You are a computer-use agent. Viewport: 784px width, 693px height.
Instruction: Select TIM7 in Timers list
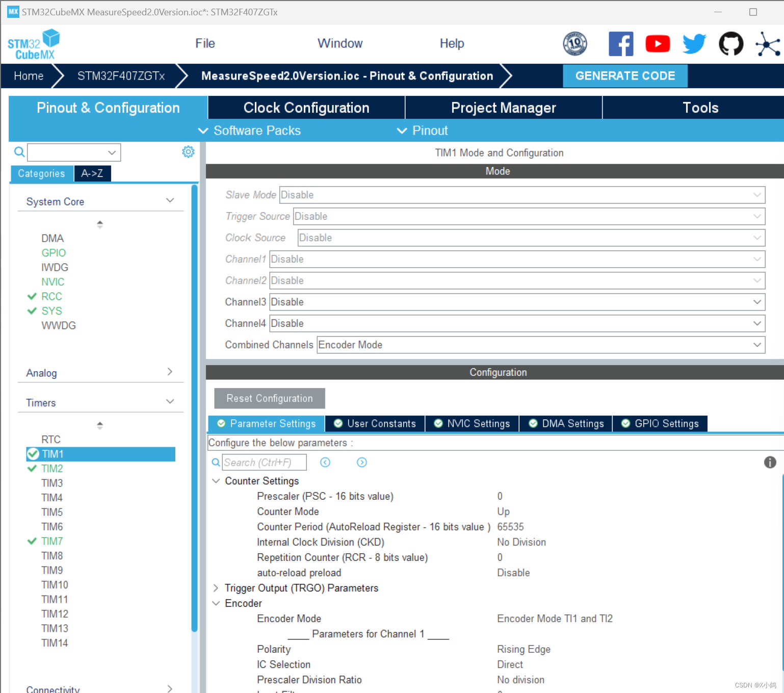click(52, 541)
